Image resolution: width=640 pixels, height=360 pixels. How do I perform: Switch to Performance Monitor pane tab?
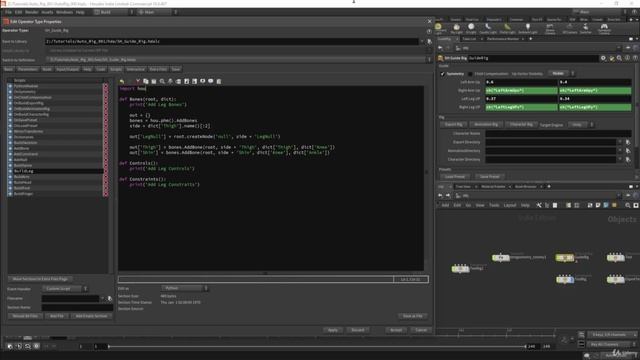[x=502, y=39]
